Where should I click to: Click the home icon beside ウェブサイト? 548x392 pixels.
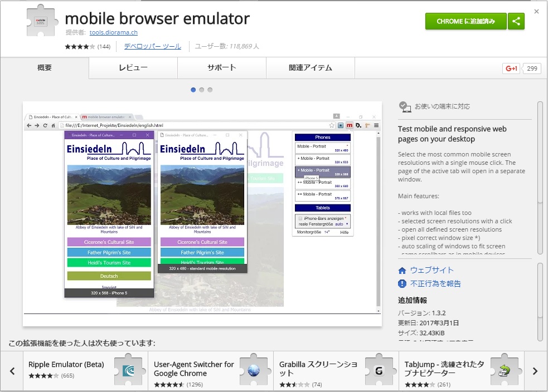(402, 271)
